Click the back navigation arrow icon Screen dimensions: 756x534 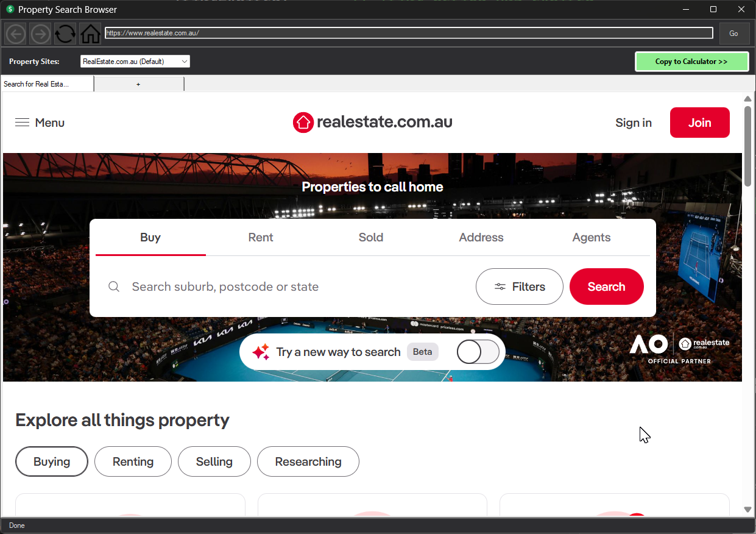(x=15, y=34)
